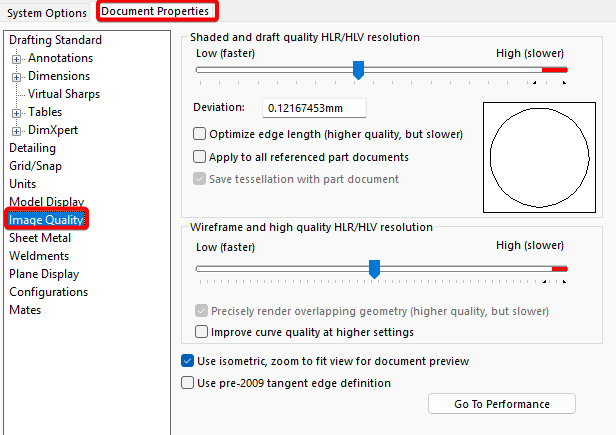Check Apply to all referenced part documents
The image size is (616, 435).
[x=200, y=157]
